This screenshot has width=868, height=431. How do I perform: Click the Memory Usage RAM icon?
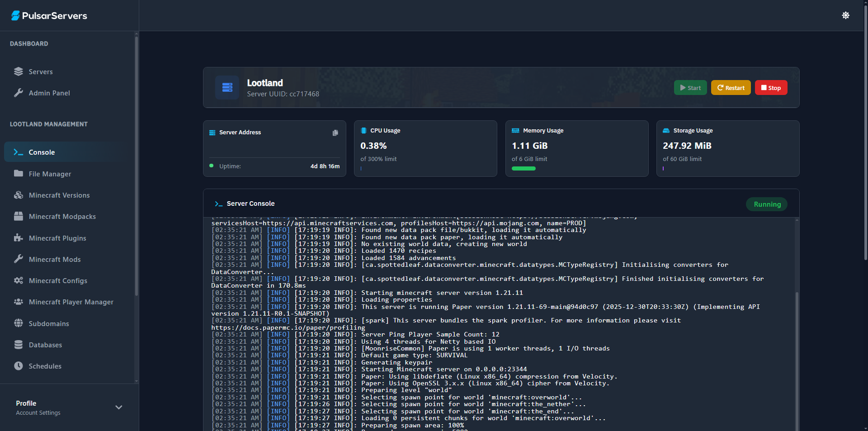515,130
